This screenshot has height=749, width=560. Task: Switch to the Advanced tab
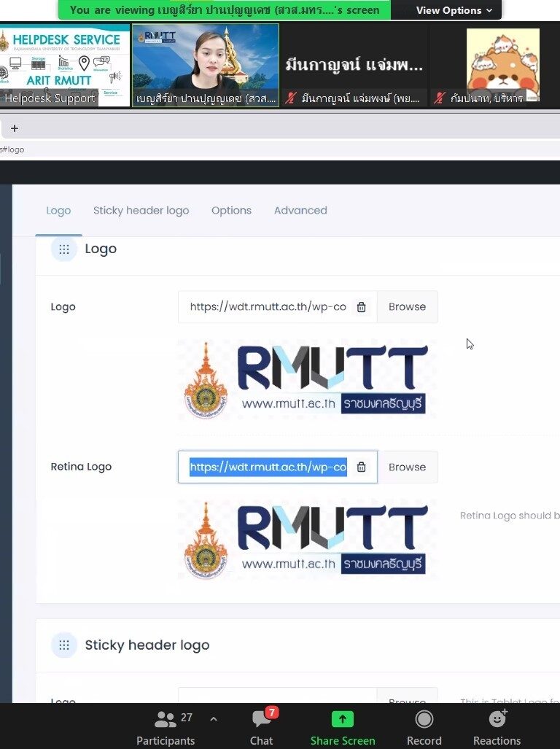coord(300,210)
